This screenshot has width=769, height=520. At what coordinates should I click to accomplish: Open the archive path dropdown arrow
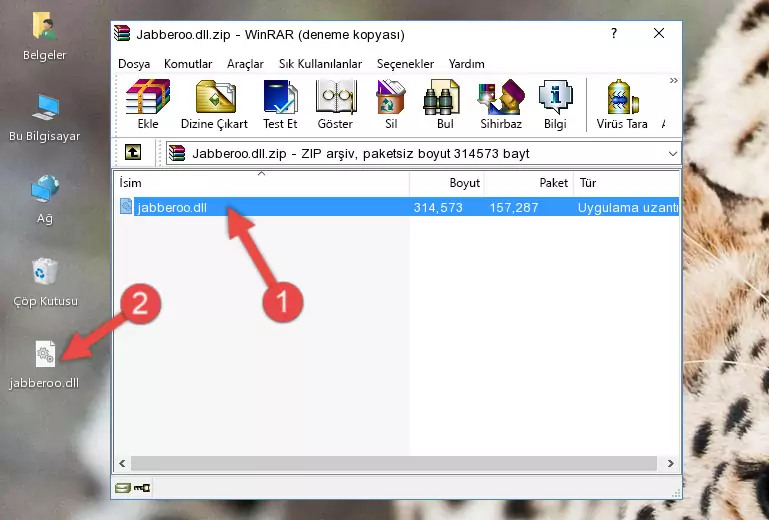coord(672,154)
